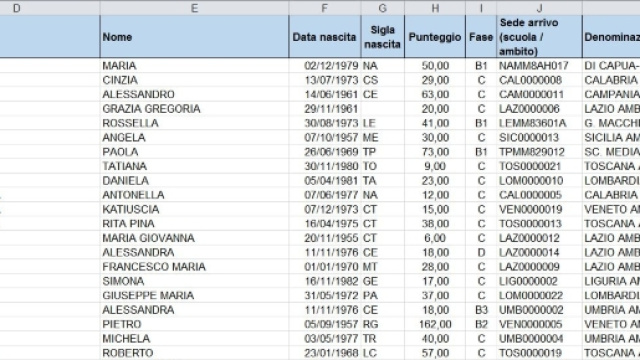Click the 'Fase' header cell
The image size is (640, 360).
tap(481, 37)
